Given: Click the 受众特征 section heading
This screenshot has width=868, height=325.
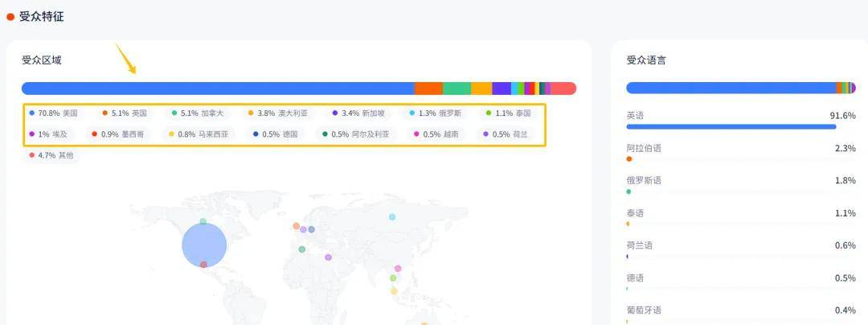Looking at the screenshot, I should pyautogui.click(x=41, y=16).
